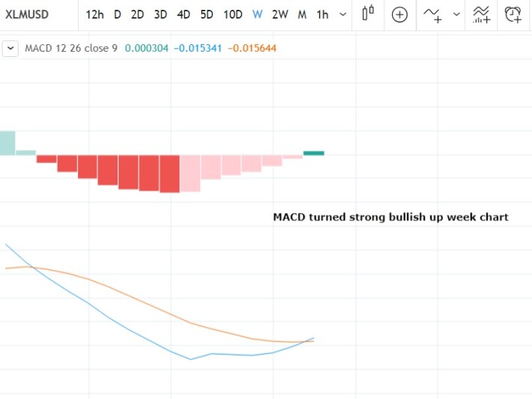
Task: Select the 2D timeframe
Action: tap(137, 14)
